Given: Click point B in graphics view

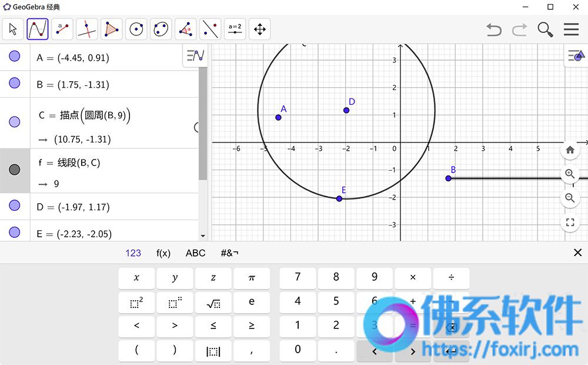Looking at the screenshot, I should point(448,178).
